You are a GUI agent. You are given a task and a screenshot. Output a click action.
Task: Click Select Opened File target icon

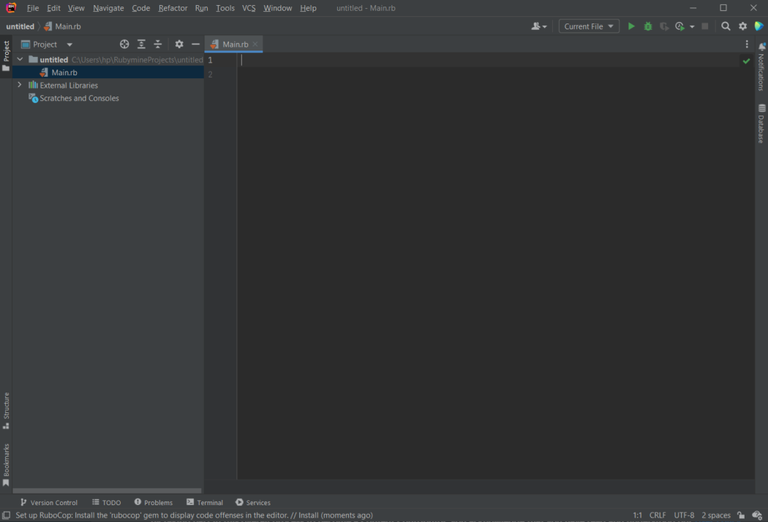tap(124, 44)
